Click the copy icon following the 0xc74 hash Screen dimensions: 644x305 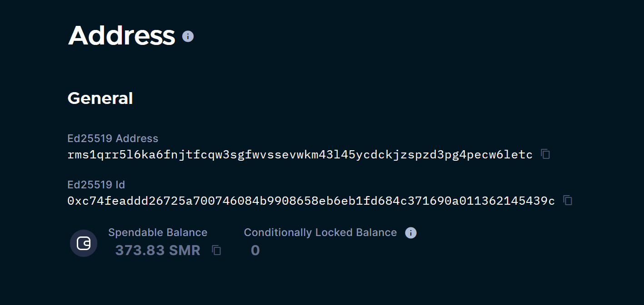567,200
